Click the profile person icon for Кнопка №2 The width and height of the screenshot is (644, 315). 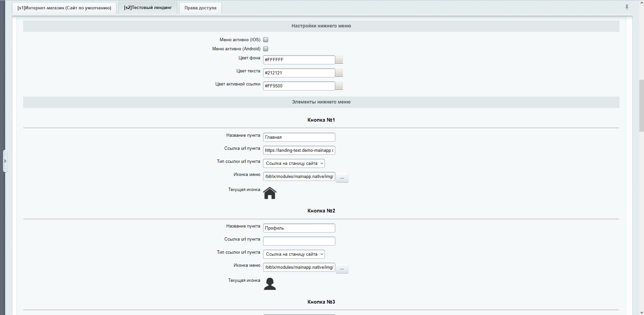coord(269,284)
